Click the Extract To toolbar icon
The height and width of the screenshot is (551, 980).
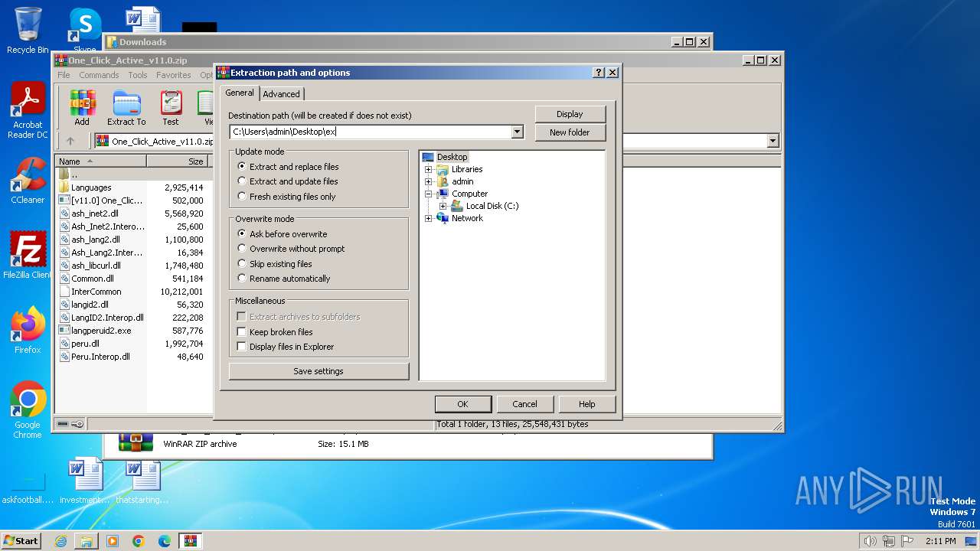click(x=126, y=108)
